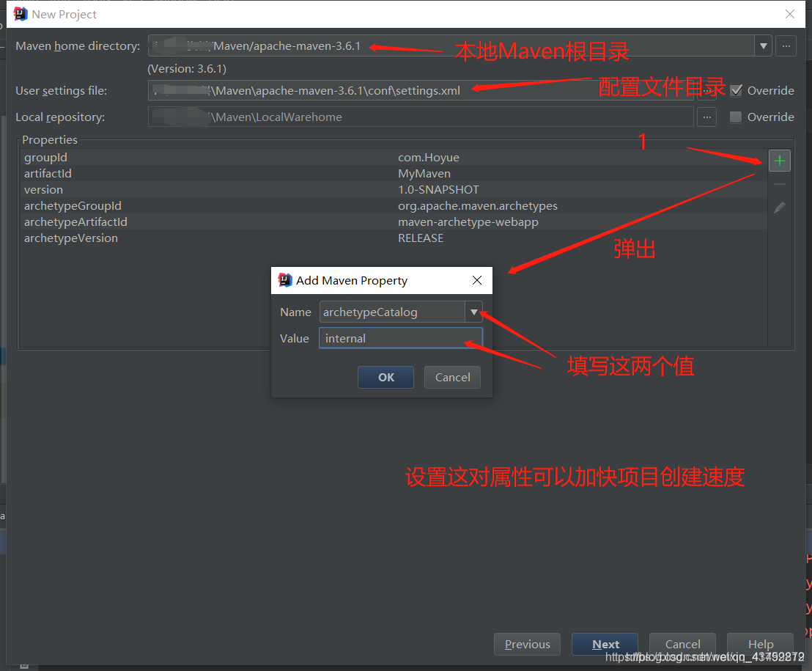Browse for Local repository folder

click(x=707, y=117)
